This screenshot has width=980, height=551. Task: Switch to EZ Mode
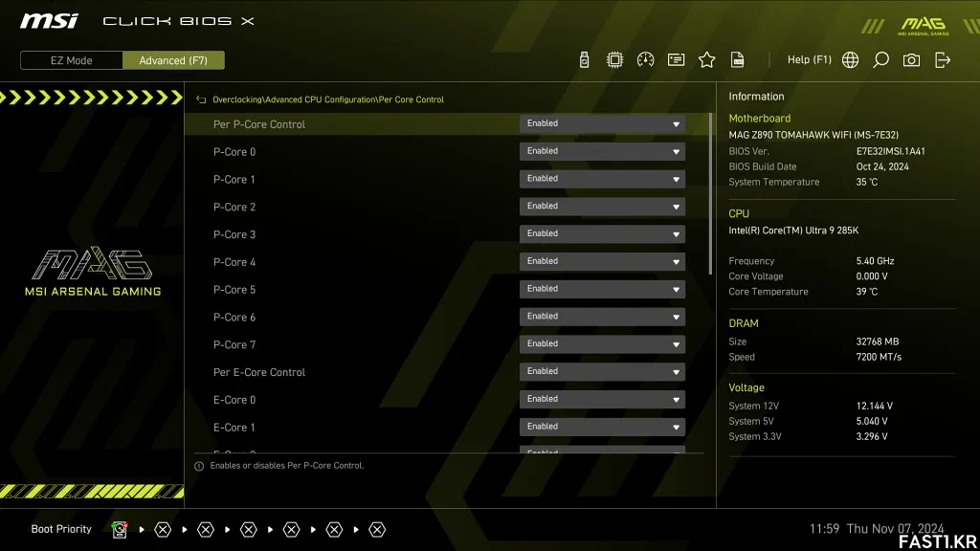pos(71,60)
